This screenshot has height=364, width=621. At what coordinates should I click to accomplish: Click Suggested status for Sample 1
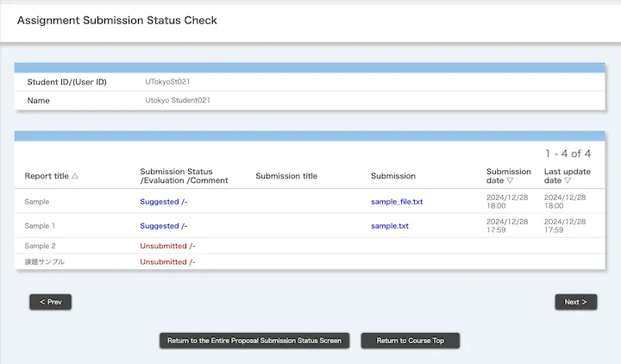coord(163,226)
